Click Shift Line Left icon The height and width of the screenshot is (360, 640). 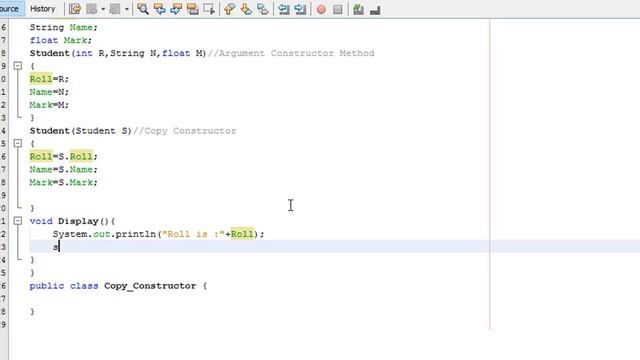pyautogui.click(x=284, y=9)
